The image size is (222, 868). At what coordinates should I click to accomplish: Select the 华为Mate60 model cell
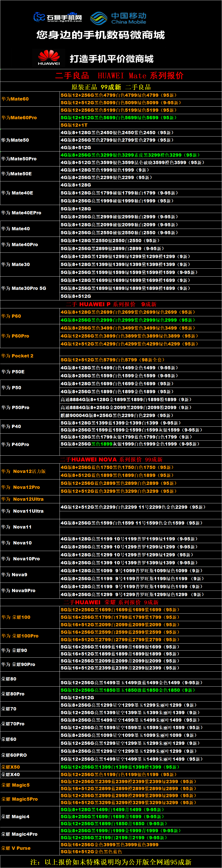[30, 99]
